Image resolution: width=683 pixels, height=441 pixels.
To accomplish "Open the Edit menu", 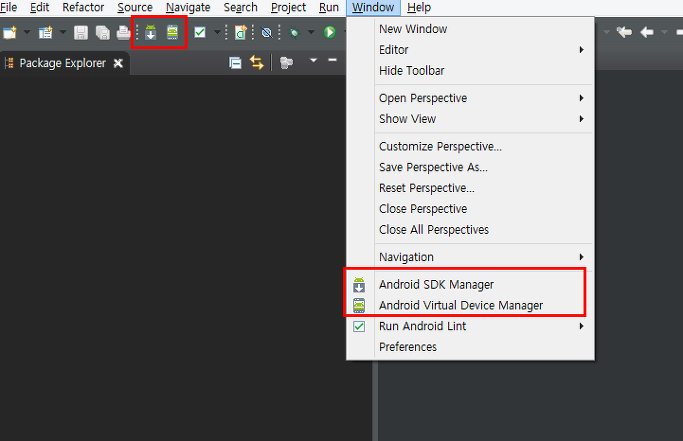I will pyautogui.click(x=40, y=7).
